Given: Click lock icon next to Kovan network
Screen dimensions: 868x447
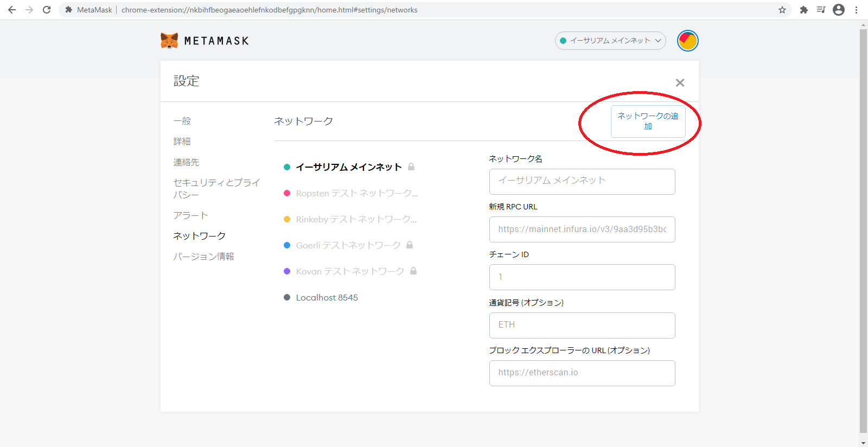Looking at the screenshot, I should coord(413,271).
